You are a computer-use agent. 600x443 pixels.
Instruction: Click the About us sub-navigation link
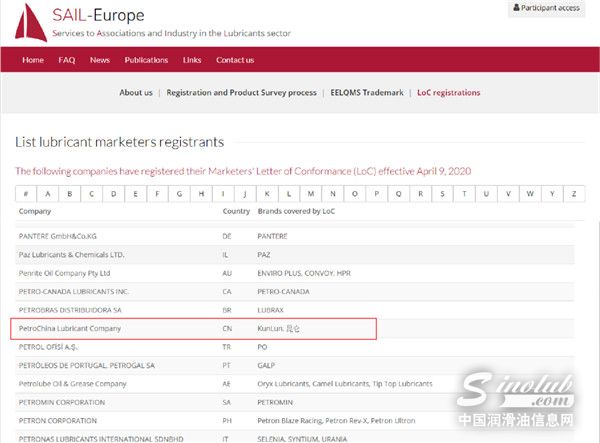click(136, 93)
